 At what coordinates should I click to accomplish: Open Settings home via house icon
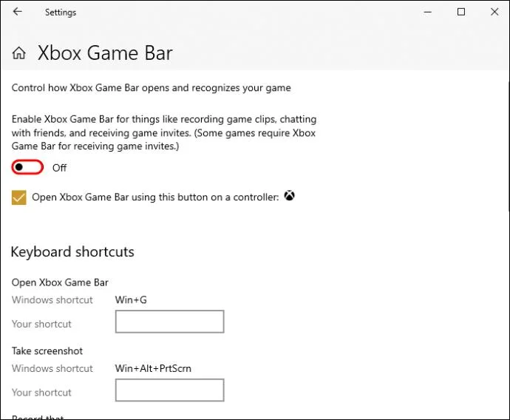[19, 52]
